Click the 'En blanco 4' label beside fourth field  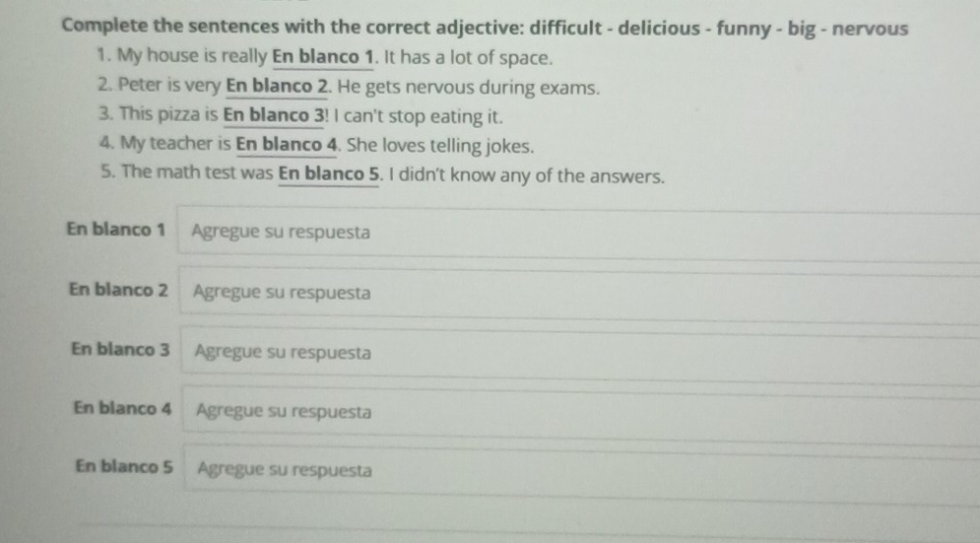[122, 407]
